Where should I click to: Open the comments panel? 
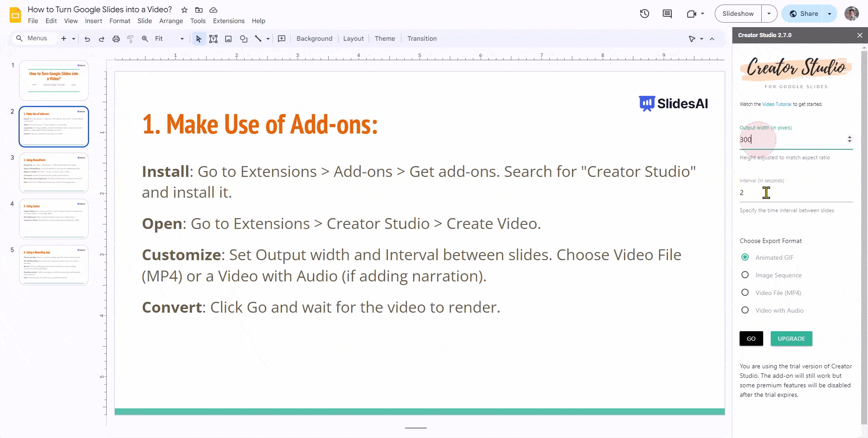click(x=667, y=14)
